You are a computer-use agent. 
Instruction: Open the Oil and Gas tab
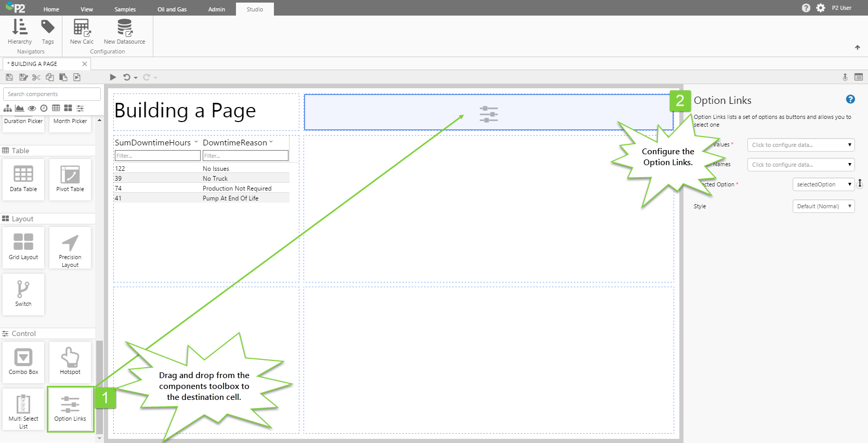point(172,9)
